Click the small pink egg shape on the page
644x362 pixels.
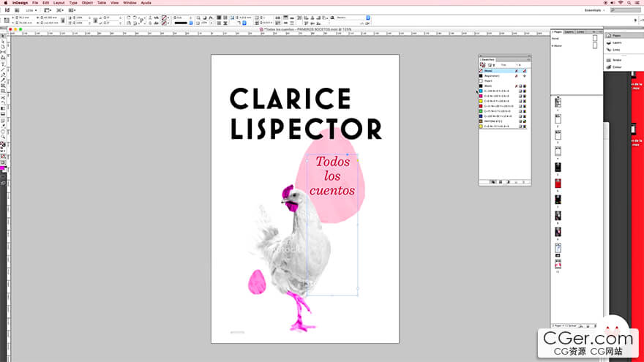point(257,282)
